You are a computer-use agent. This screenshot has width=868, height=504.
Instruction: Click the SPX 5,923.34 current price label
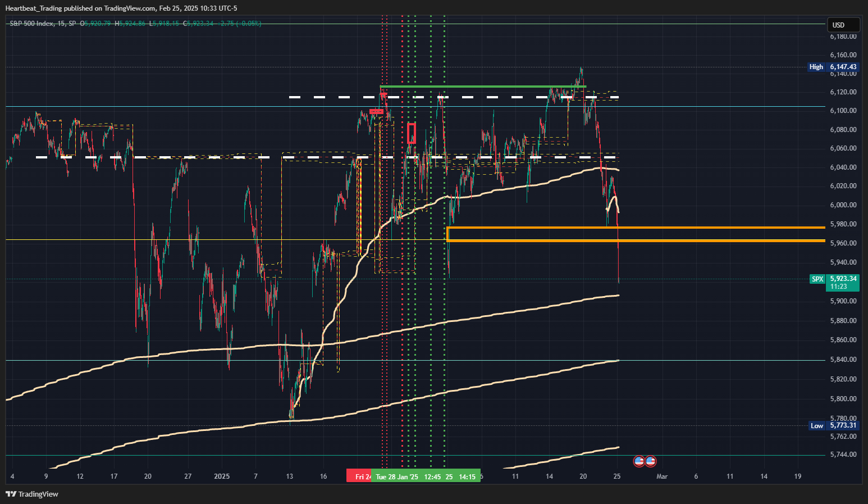click(x=834, y=282)
